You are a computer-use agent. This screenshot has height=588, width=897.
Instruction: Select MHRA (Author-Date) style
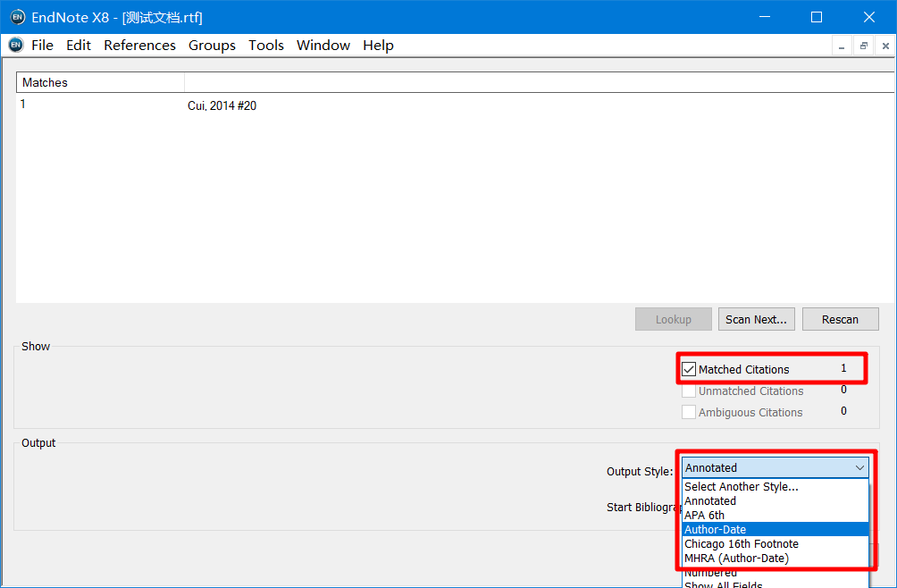[x=775, y=559]
